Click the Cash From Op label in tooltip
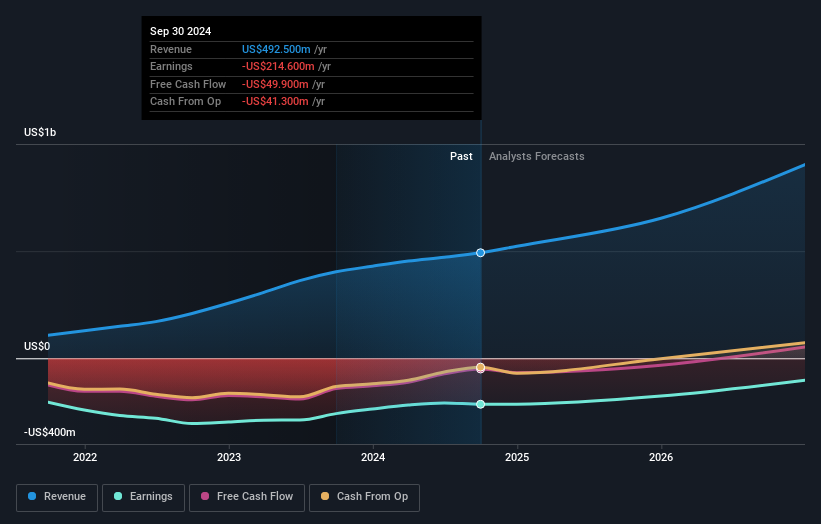Screen dimensions: 821x524 [x=185, y=102]
